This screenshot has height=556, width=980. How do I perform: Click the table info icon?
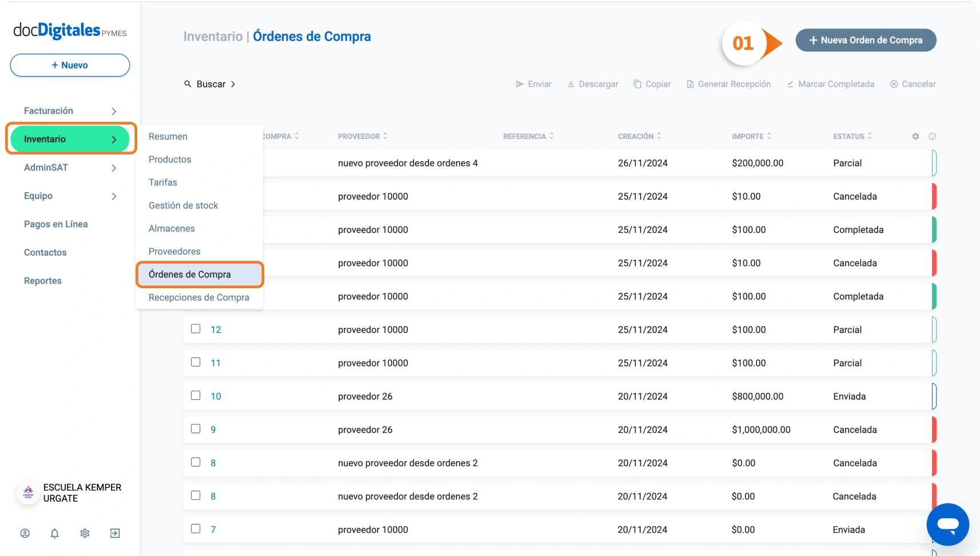tap(932, 136)
